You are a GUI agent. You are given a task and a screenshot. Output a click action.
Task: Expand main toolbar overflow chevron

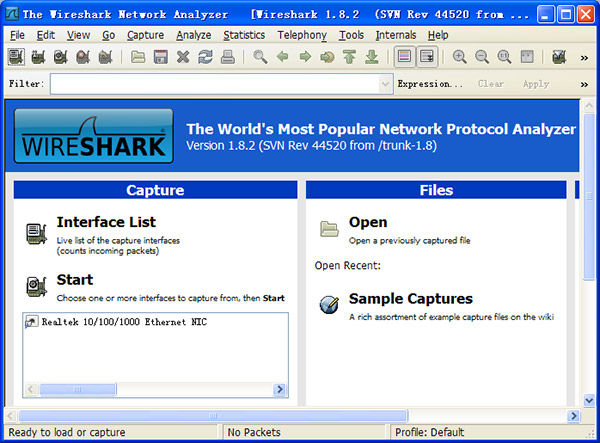click(x=584, y=58)
